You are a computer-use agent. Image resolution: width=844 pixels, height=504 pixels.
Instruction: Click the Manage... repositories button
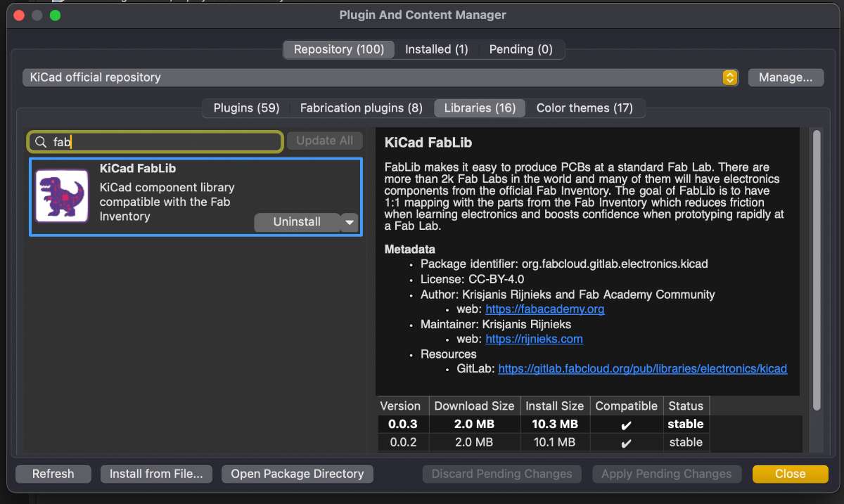(786, 77)
